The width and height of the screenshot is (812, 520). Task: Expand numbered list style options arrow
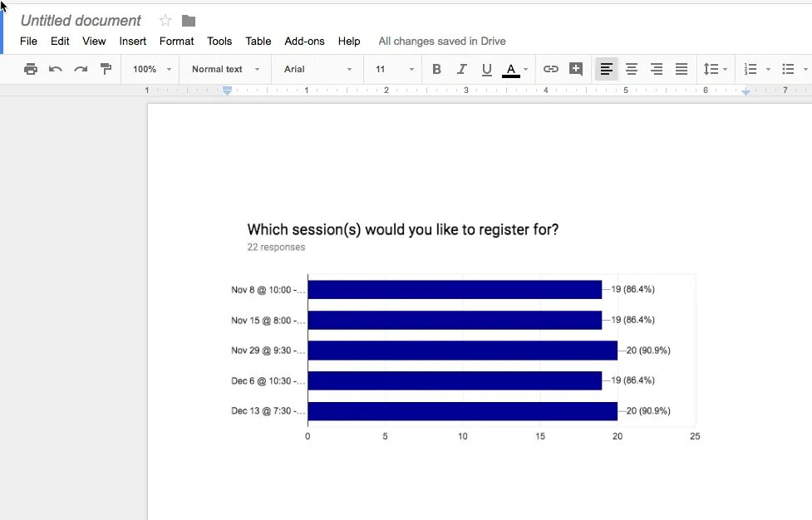point(768,69)
